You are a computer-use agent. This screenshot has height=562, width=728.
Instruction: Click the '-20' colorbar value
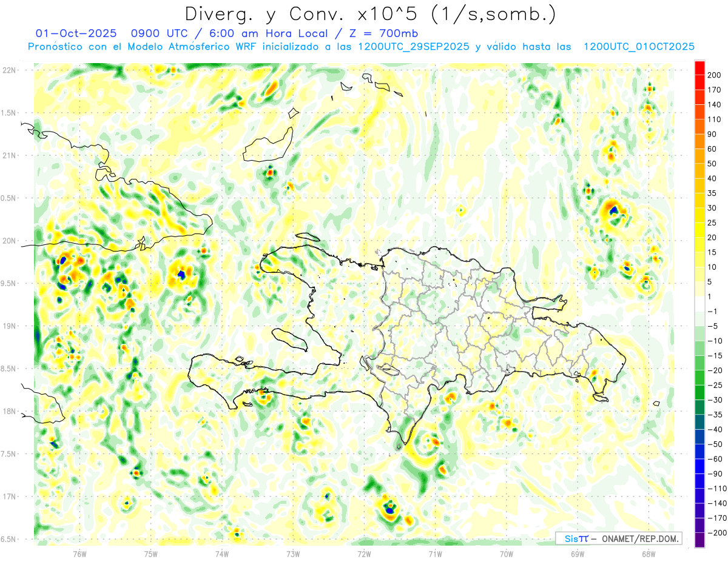tap(716, 370)
